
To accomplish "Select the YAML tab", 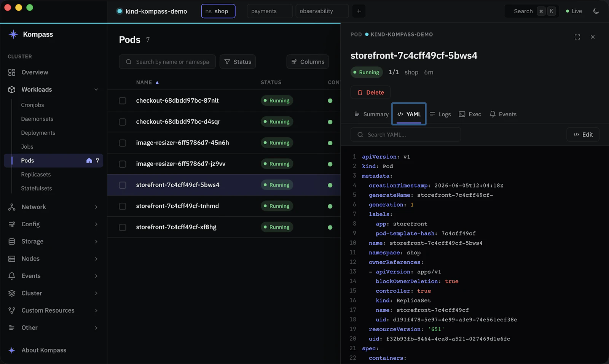I will click(409, 114).
